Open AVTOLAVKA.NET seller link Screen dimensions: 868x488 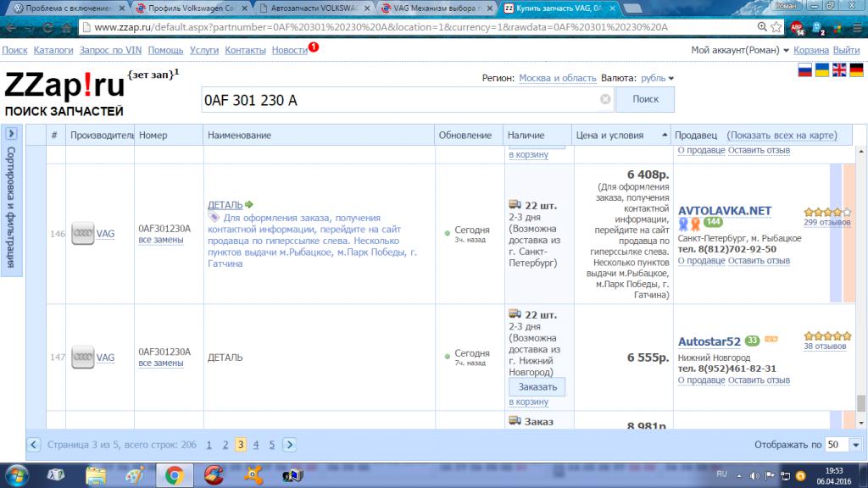click(725, 211)
